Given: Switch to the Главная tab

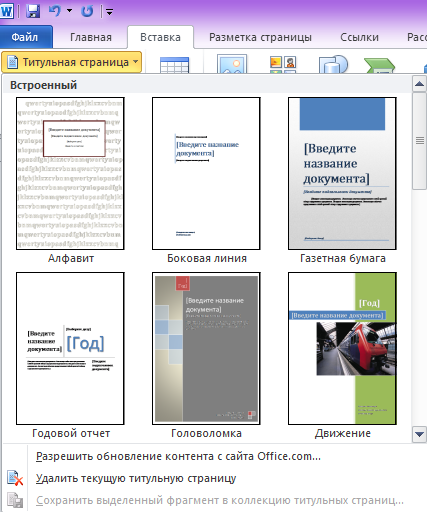Looking at the screenshot, I should (x=91, y=37).
